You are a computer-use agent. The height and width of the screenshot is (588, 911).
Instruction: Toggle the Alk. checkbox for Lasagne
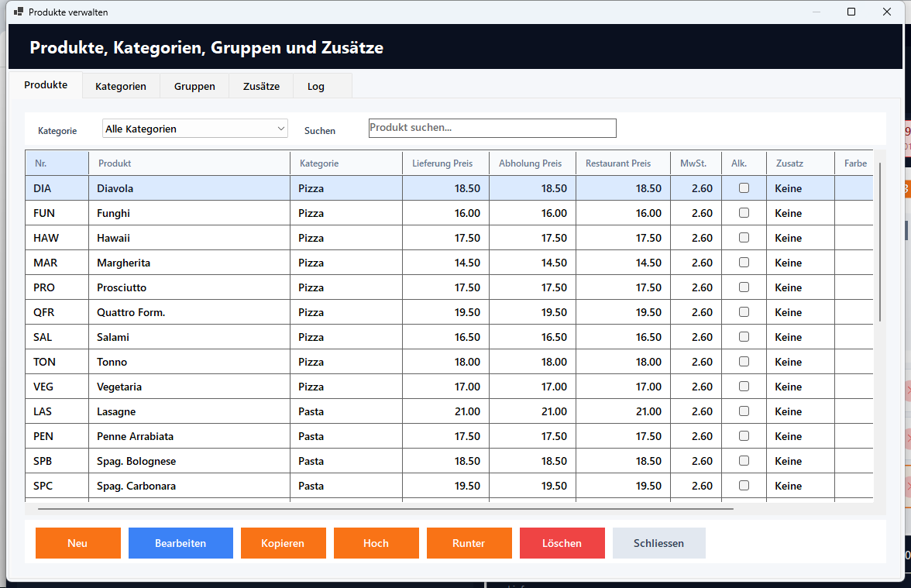(x=744, y=411)
